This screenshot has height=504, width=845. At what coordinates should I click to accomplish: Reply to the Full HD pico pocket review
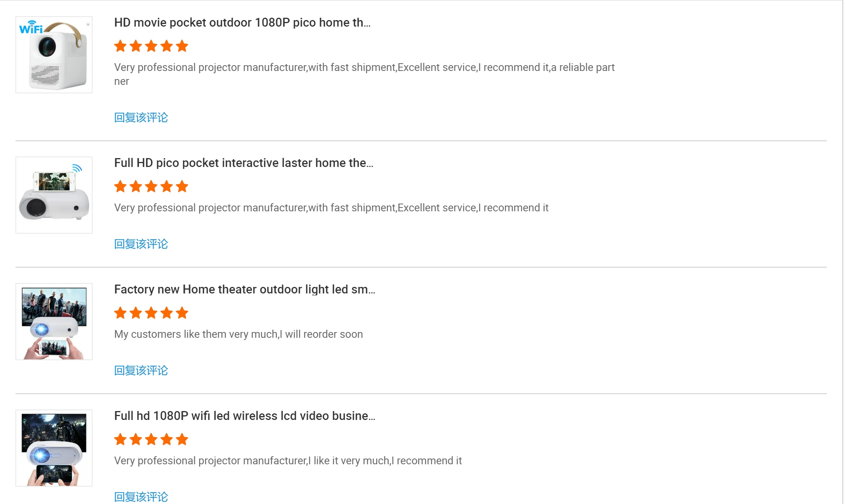141,244
